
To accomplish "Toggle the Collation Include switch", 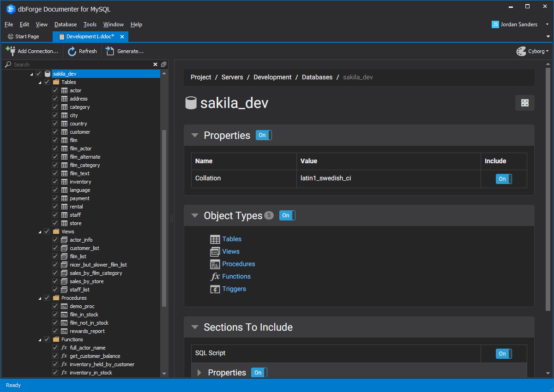I will pos(504,179).
